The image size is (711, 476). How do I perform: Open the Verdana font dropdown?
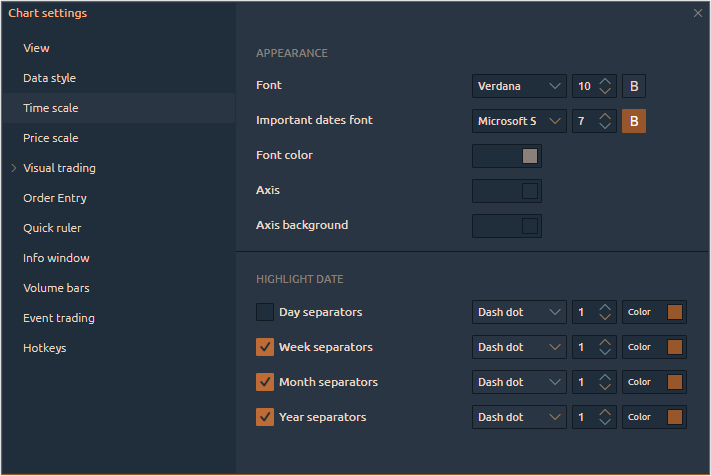(x=519, y=86)
